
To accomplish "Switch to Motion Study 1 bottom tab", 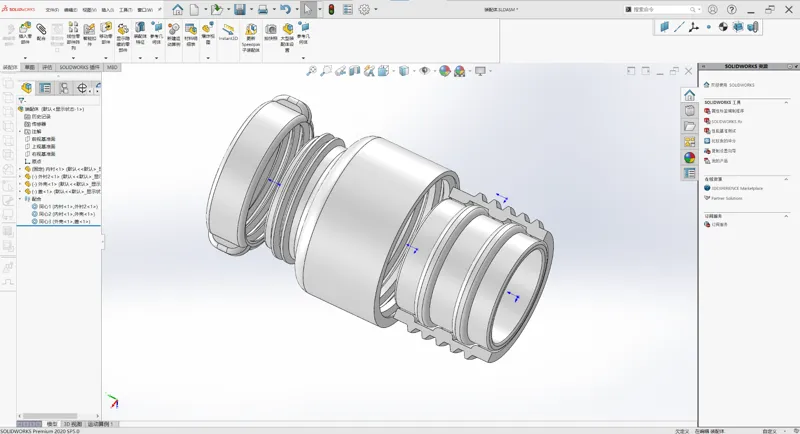I will click(100, 424).
